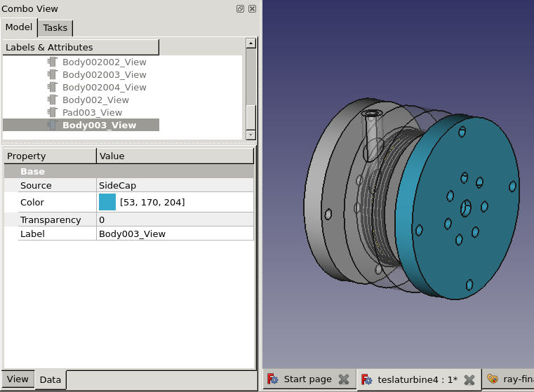Viewport: 534px width, 392px height.
Task: Select Body002004_View in the tree
Action: click(x=104, y=87)
